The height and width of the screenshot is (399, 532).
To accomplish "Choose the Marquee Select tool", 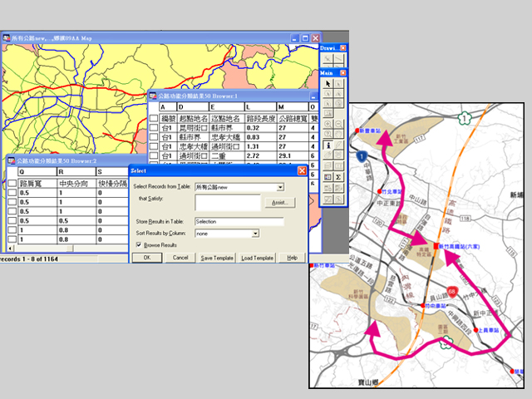I will tap(339, 83).
